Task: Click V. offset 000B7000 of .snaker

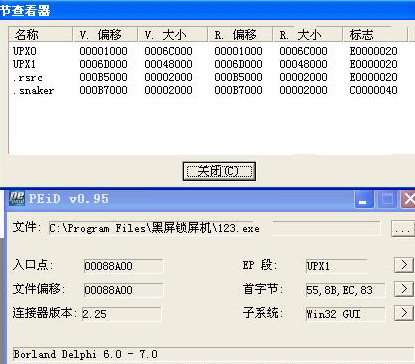Action: pyautogui.click(x=103, y=90)
